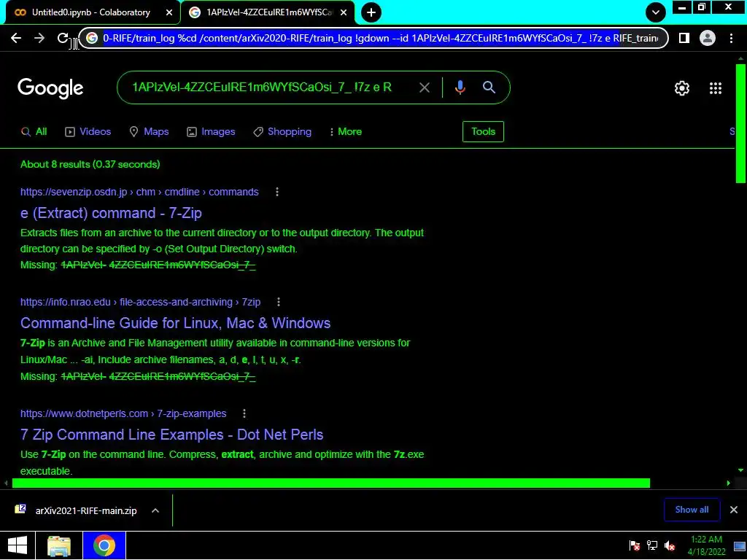Select the All results tab

[x=34, y=132]
